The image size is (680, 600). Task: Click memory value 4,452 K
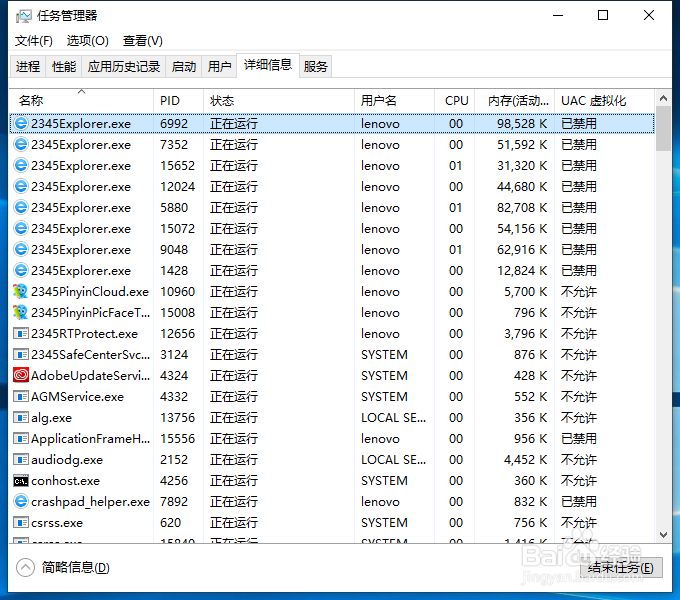(525, 460)
